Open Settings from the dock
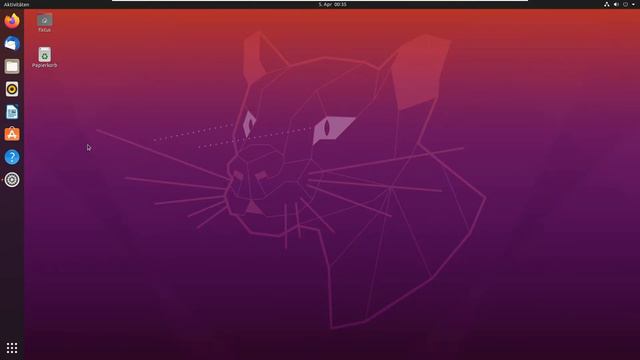The image size is (640, 360). click(12, 180)
